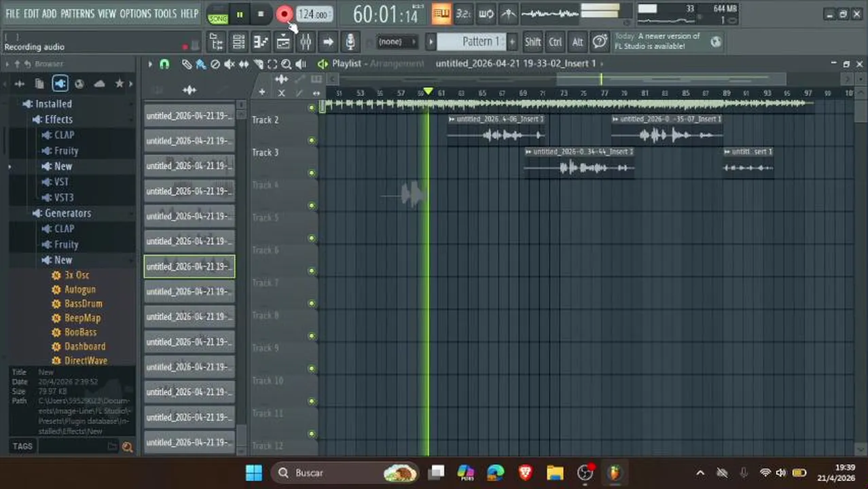Image resolution: width=868 pixels, height=489 pixels.
Task: Open the cloud tab icon in browser
Action: 100,84
